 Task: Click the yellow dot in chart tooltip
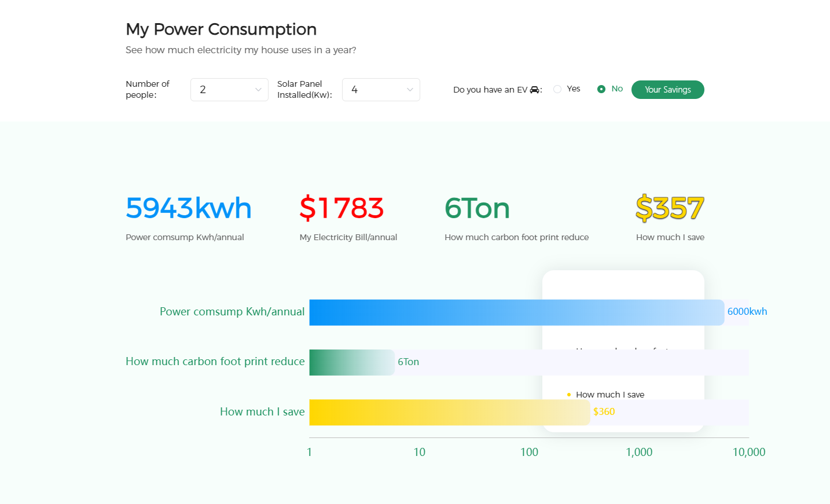pyautogui.click(x=569, y=395)
